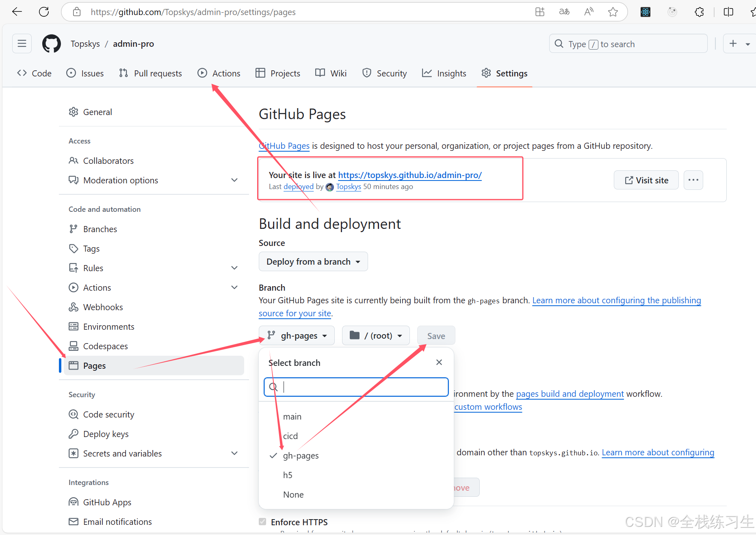Switch to the Actions repository tab
The image size is (756, 535).
click(x=219, y=73)
